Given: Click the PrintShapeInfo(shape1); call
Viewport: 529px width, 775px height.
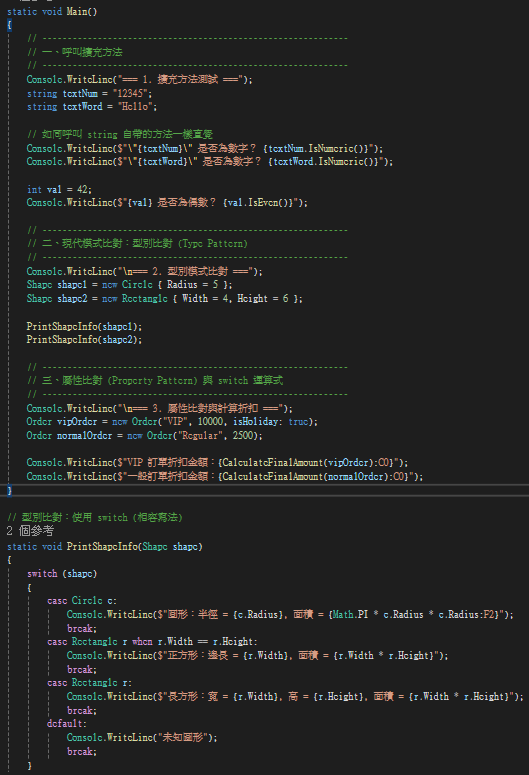Looking at the screenshot, I should coord(84,327).
